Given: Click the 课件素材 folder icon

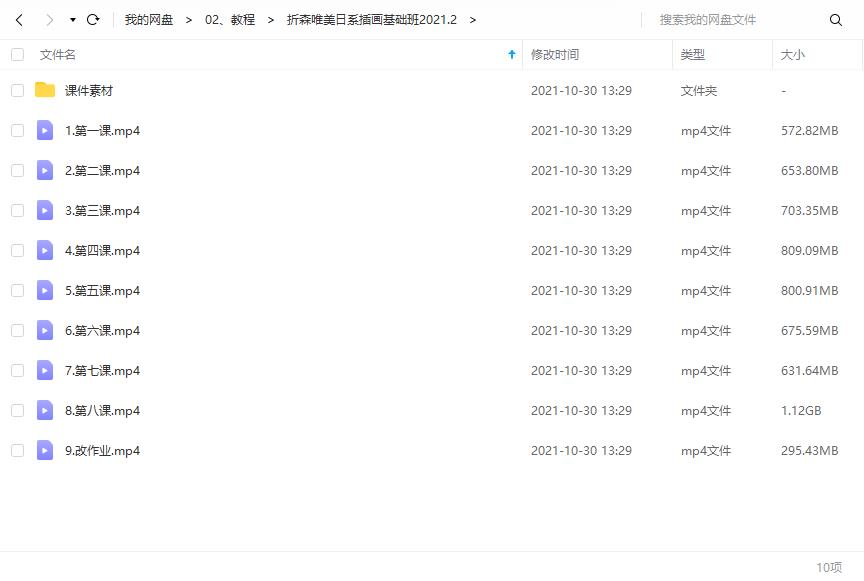Looking at the screenshot, I should click(45, 90).
